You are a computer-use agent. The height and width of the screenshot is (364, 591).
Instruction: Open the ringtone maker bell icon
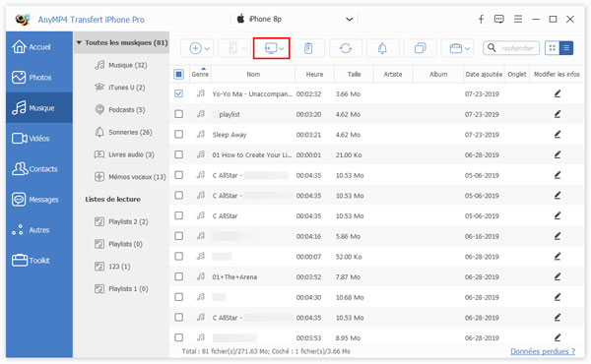pos(382,48)
